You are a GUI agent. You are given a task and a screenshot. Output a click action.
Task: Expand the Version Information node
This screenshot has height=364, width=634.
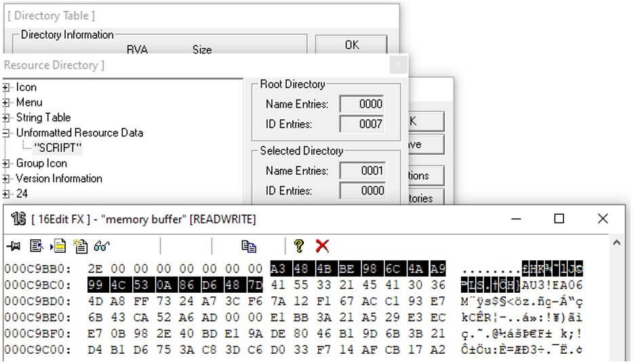(x=5, y=179)
